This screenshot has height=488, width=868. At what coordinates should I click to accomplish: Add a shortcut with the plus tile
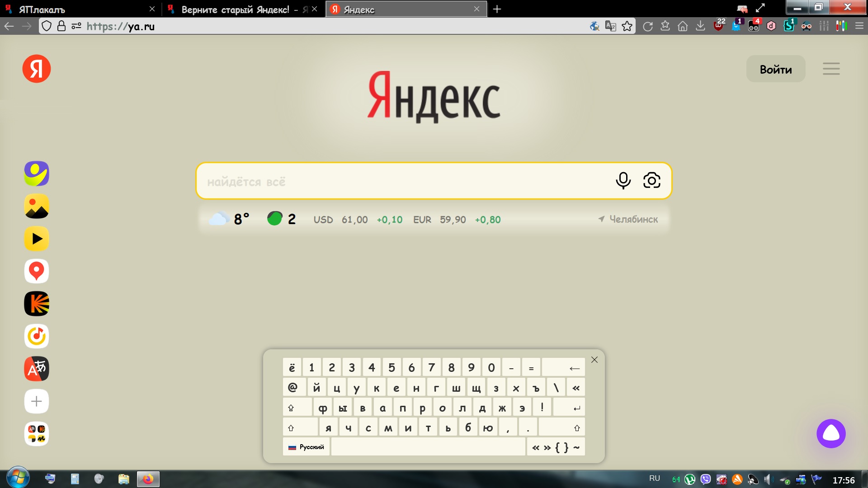(37, 401)
